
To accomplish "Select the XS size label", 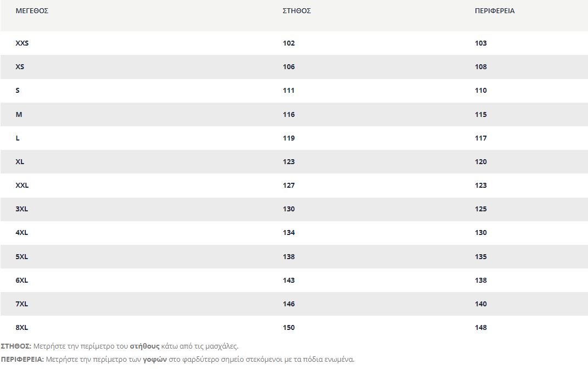I will [20, 67].
